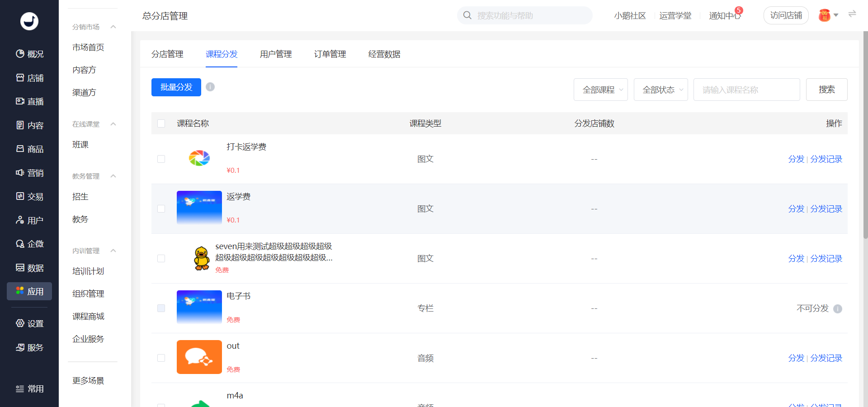Switch to the 经营数据 tab
The height and width of the screenshot is (407, 868).
(384, 54)
